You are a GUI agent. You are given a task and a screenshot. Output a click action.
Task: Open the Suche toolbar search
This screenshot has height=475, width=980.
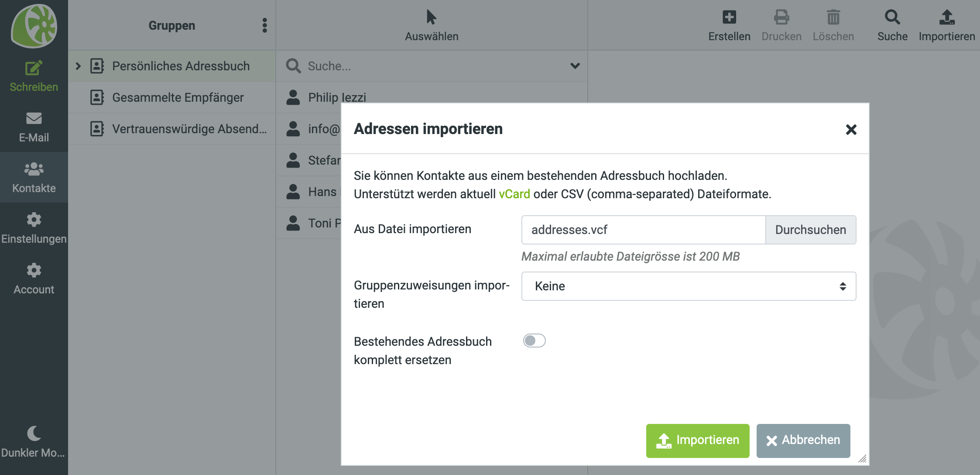point(892,25)
